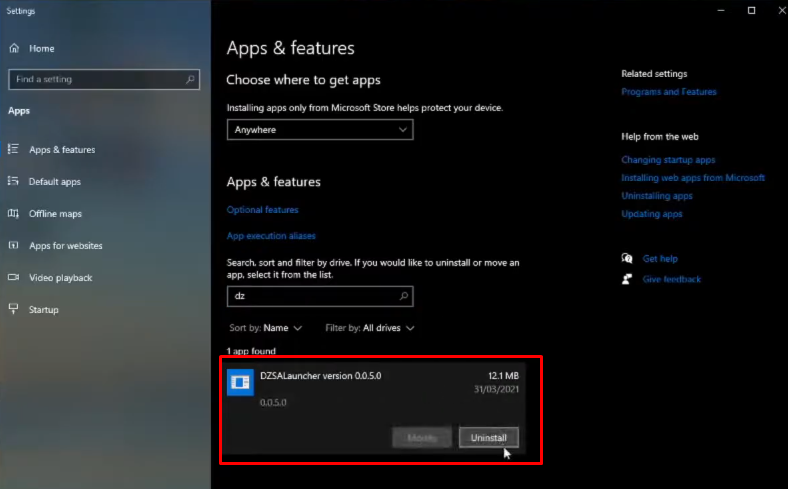The height and width of the screenshot is (489, 788).
Task: Click the Get help link text
Action: [x=660, y=259]
